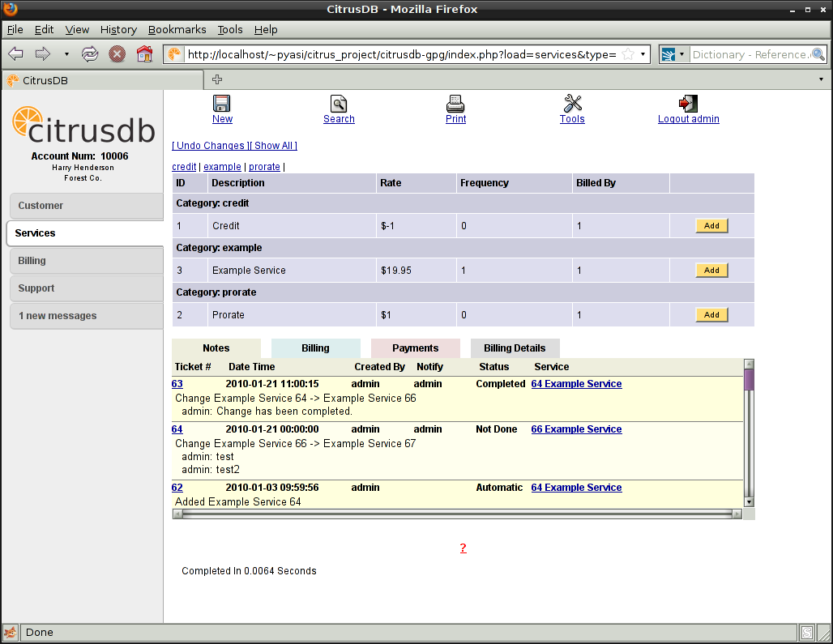Image resolution: width=833 pixels, height=644 pixels.
Task: Open the Bookmarks menu
Action: pos(177,29)
